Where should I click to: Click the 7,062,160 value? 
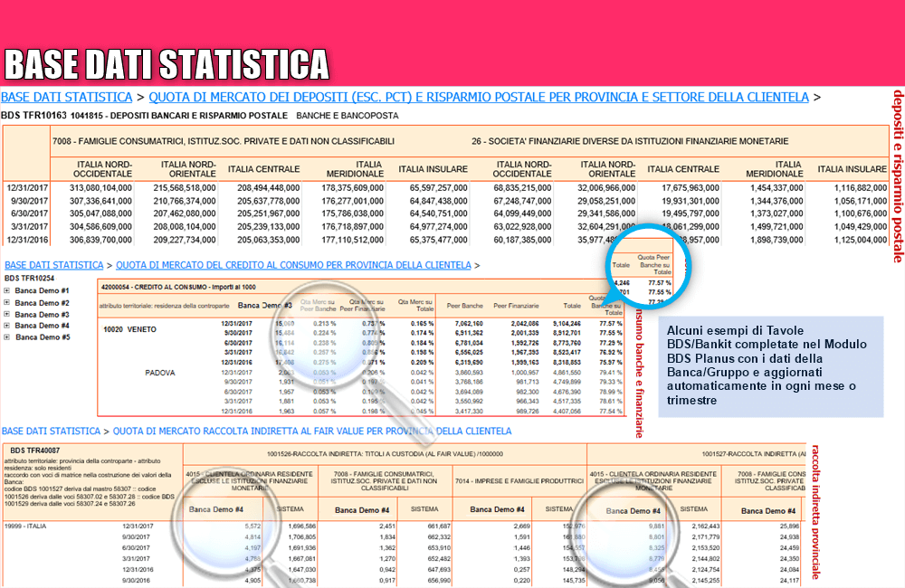click(x=469, y=324)
